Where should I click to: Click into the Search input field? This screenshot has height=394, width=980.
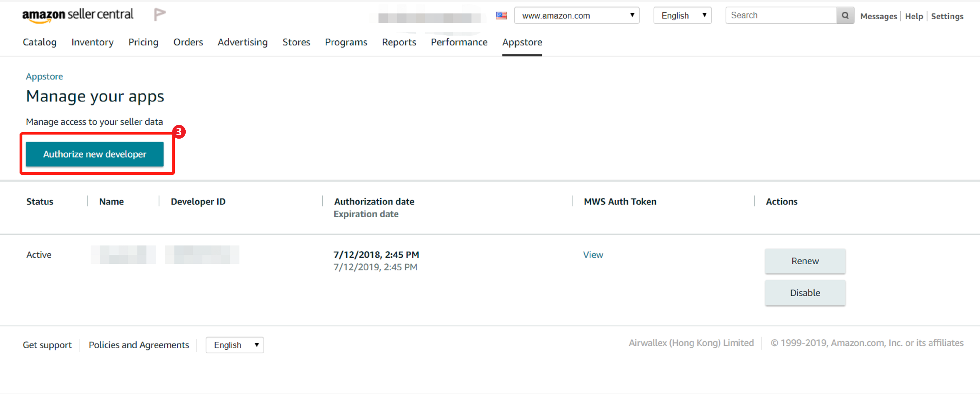tap(781, 16)
